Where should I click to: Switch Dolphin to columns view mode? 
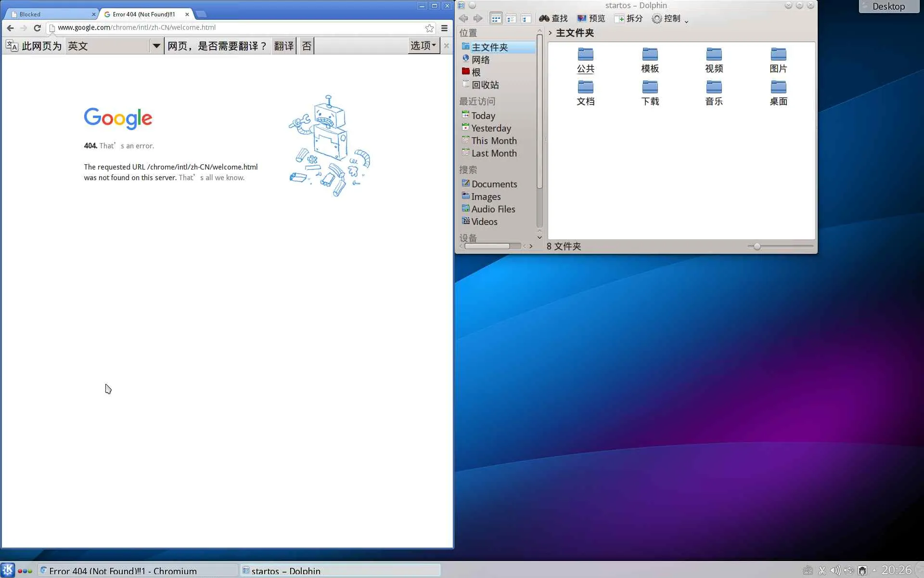526,19
